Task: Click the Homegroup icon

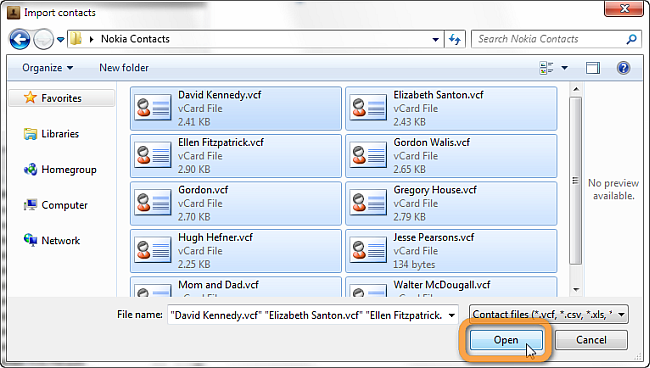Action: click(x=30, y=169)
